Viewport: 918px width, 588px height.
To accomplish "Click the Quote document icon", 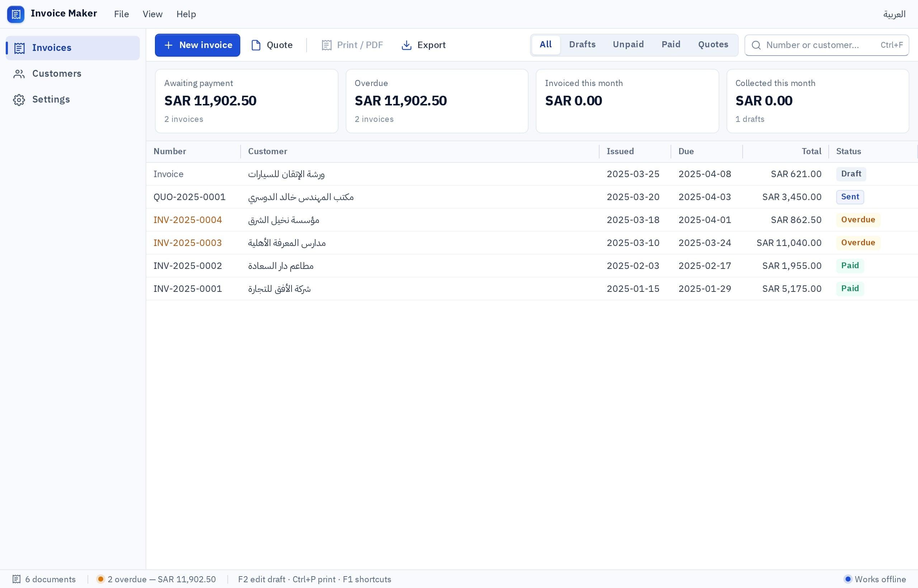I will [256, 45].
